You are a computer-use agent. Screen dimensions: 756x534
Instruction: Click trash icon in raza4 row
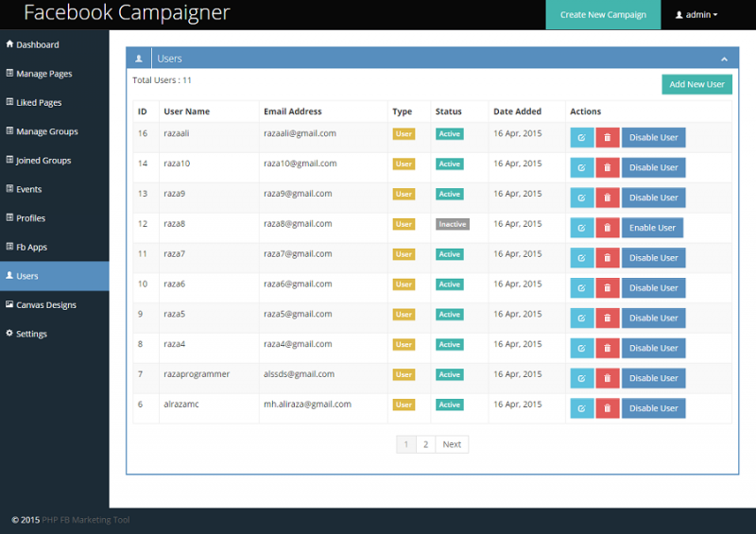coord(608,348)
